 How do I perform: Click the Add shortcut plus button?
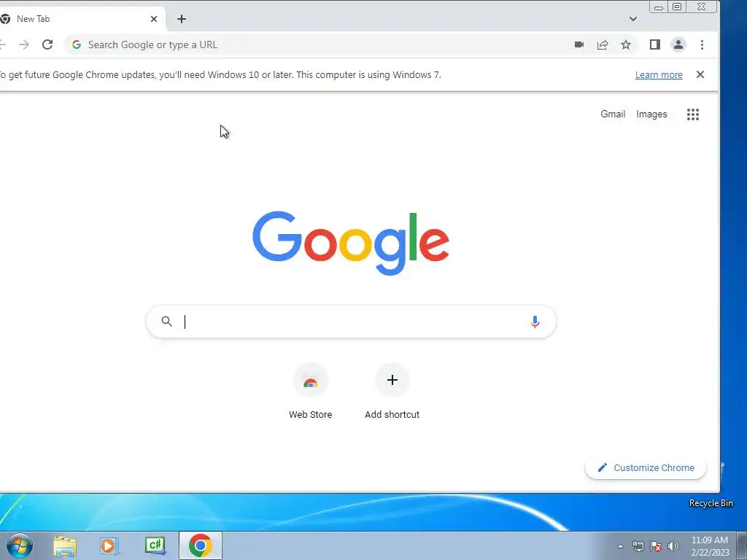(x=392, y=380)
